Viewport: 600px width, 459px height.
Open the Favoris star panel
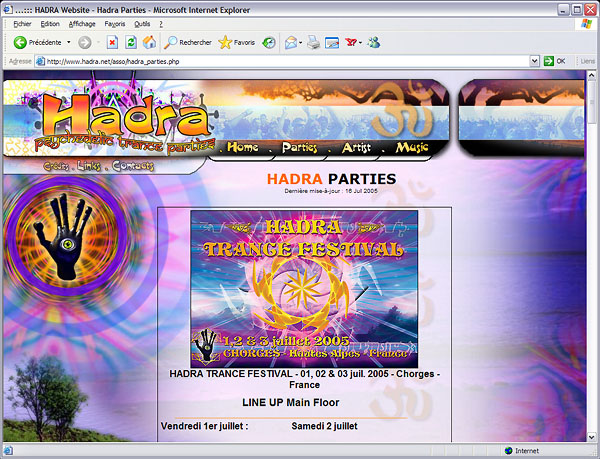coord(236,42)
